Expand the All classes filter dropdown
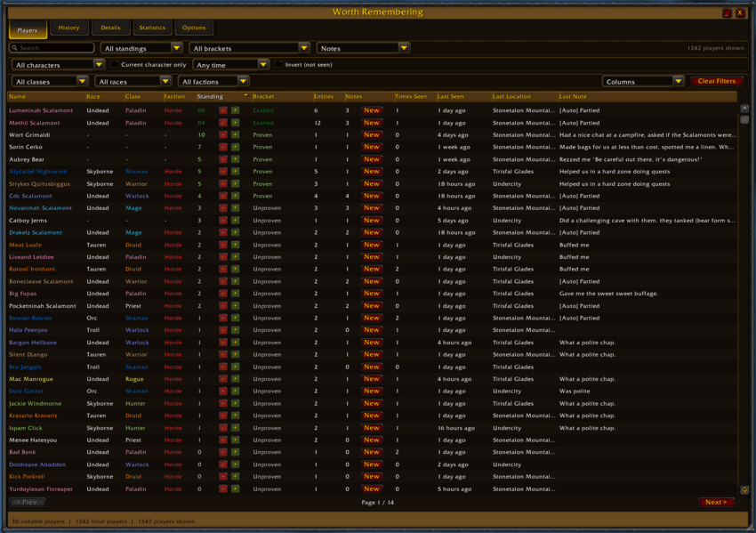The image size is (756, 533). point(50,82)
